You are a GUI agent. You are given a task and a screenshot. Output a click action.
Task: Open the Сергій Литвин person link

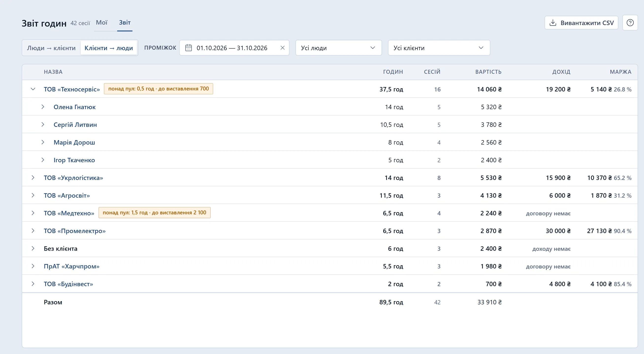75,125
